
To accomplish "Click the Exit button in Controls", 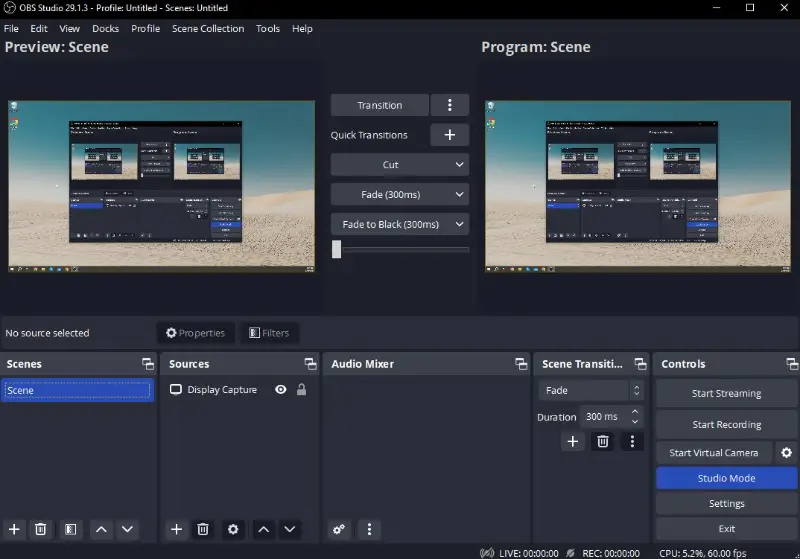I will [x=727, y=529].
